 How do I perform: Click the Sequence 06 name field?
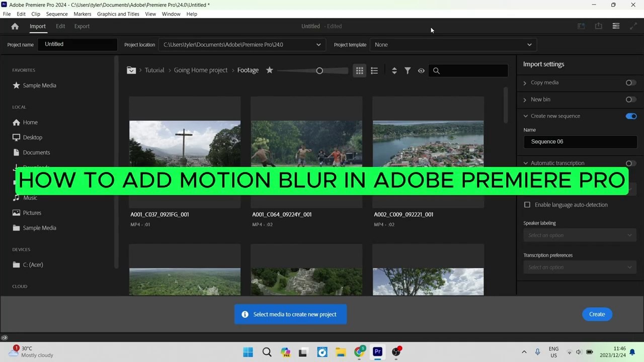(x=580, y=142)
